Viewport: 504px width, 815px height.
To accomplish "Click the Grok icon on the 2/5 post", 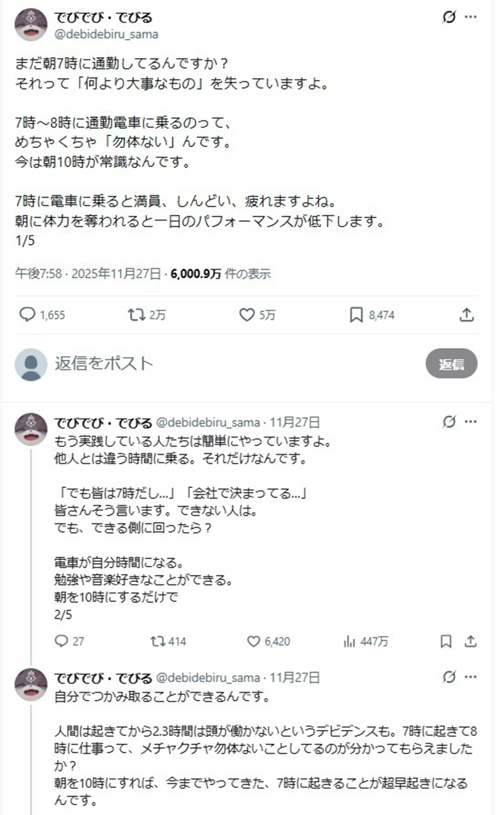I will tap(449, 421).
